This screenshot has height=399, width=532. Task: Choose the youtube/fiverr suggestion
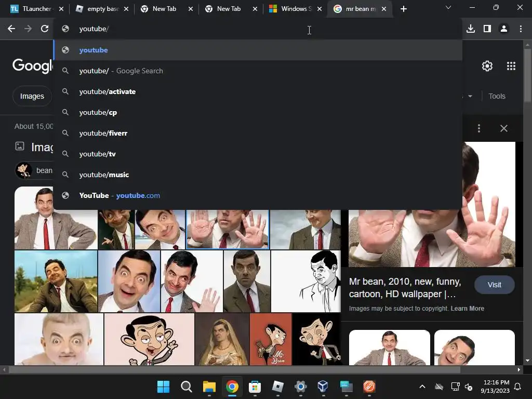(x=258, y=133)
